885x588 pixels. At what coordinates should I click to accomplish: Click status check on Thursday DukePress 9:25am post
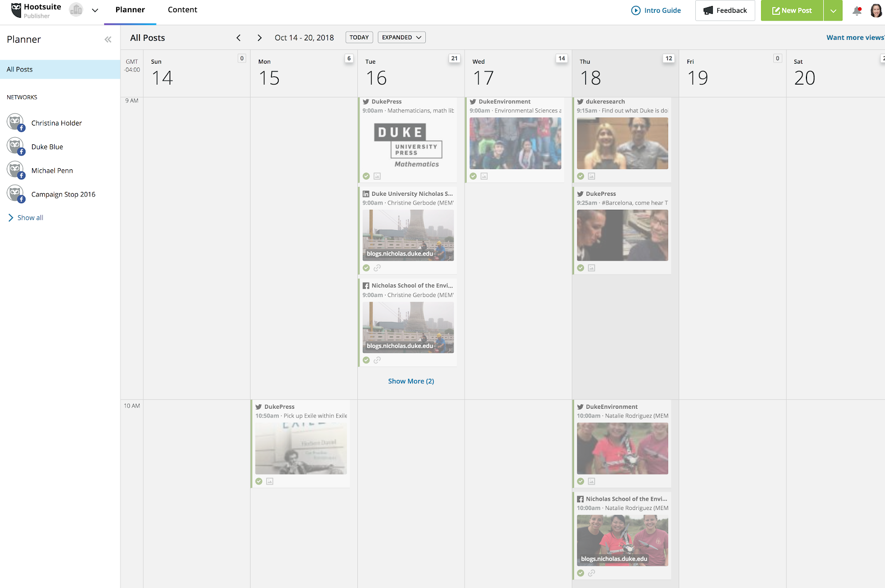point(581,268)
